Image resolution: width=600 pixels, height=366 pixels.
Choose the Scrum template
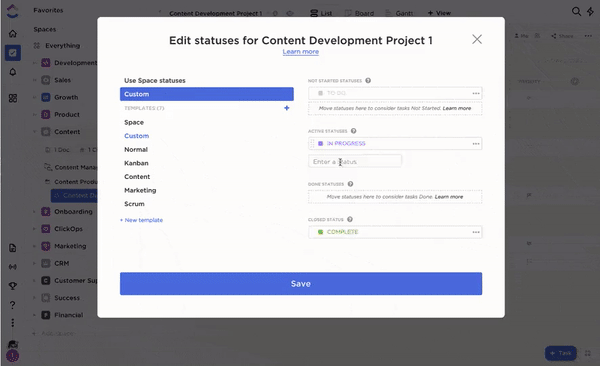coord(134,204)
